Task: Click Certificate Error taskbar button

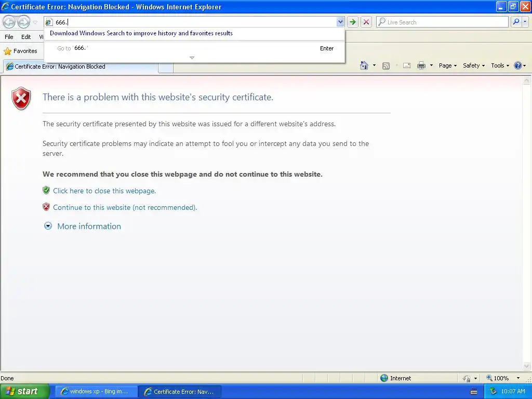Action: click(180, 392)
